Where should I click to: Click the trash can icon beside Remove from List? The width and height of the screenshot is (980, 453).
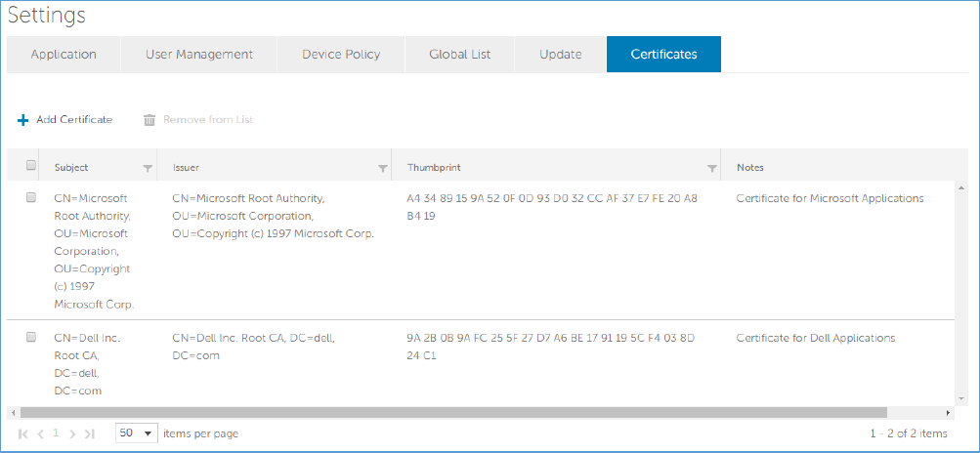coord(149,120)
